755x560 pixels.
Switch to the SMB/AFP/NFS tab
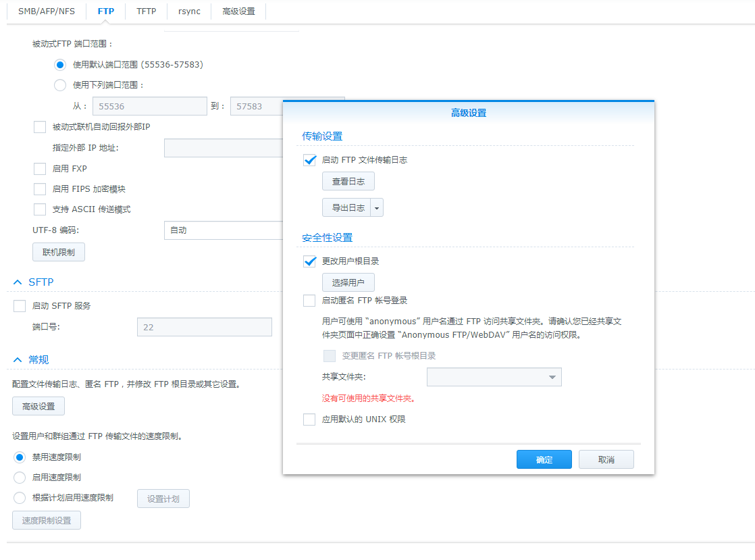pos(46,11)
